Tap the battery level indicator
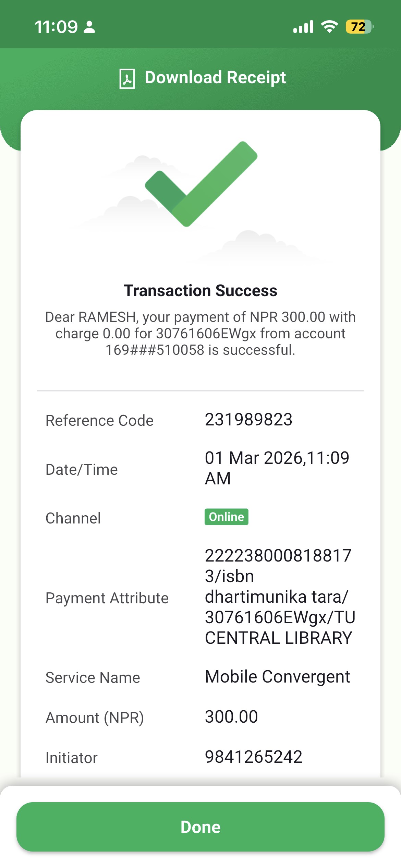401x868 pixels. (359, 26)
